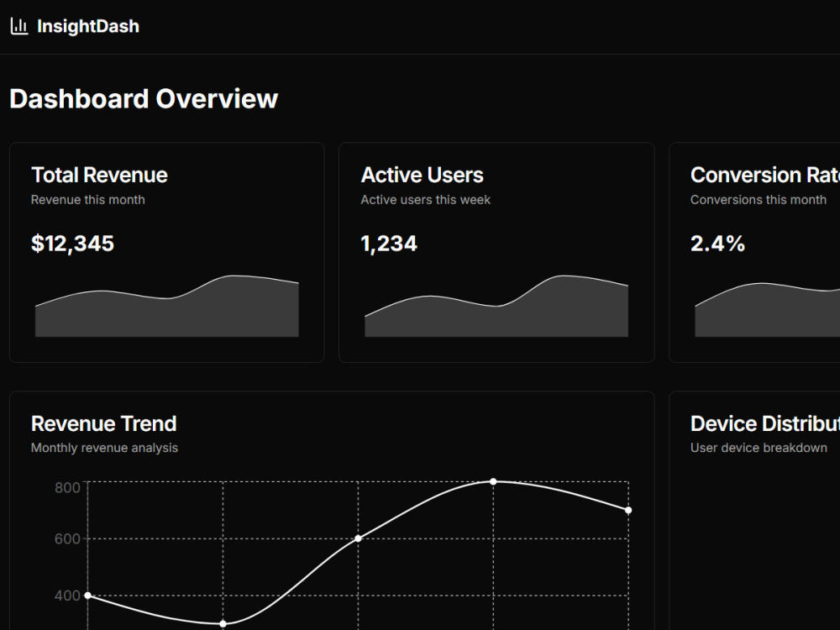Open the InsightDash brand link
840x630 pixels.
point(75,26)
